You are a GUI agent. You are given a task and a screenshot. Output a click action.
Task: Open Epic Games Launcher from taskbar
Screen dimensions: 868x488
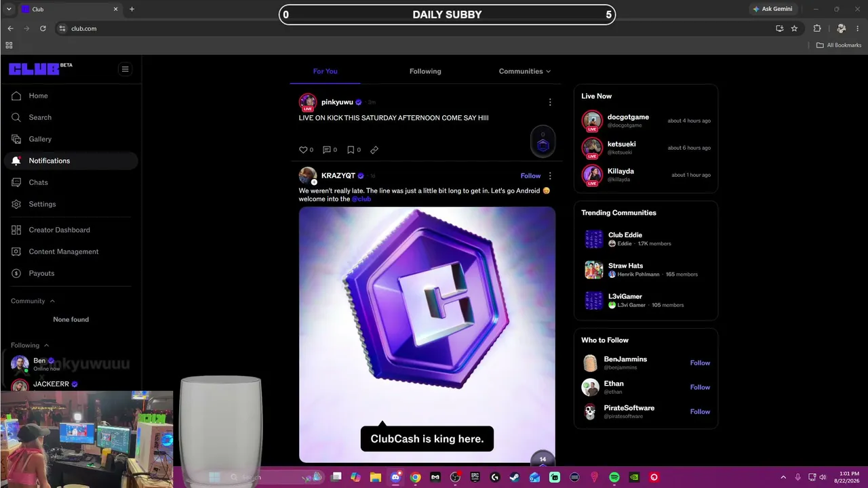pos(475,477)
